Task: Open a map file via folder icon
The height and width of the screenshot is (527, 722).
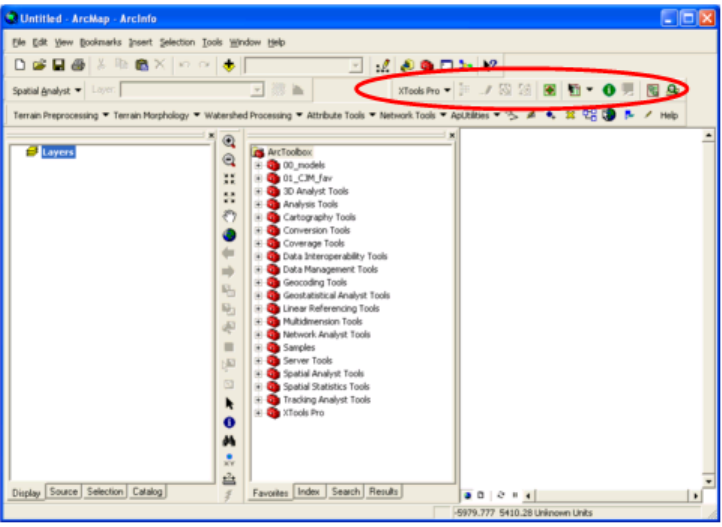Action: pyautogui.click(x=39, y=65)
